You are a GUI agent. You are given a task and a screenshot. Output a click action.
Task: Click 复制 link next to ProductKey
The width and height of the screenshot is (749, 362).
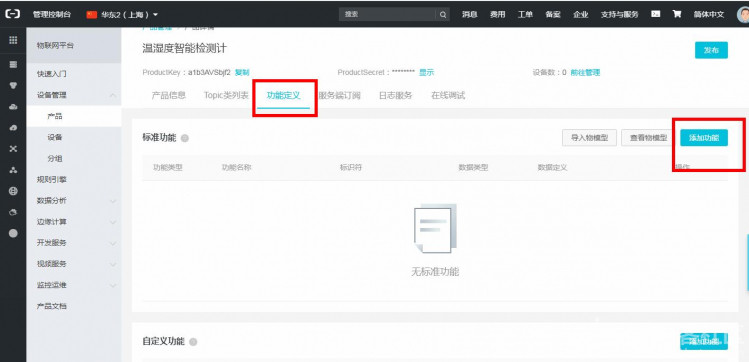pyautogui.click(x=242, y=73)
